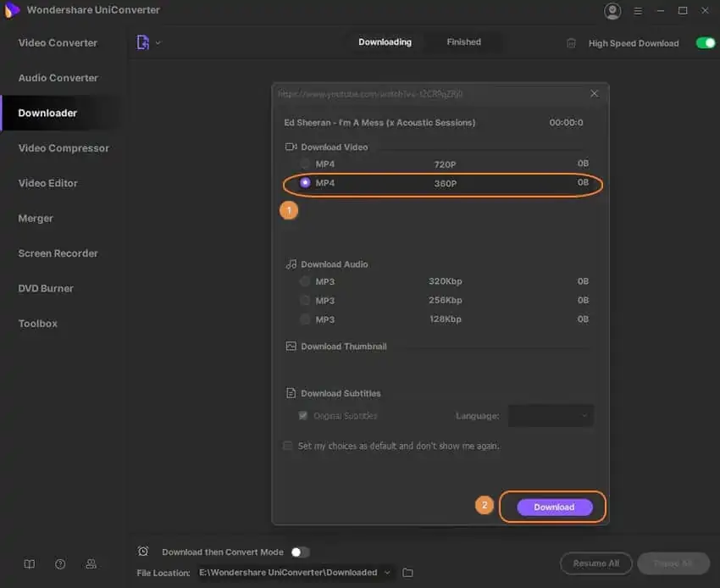Image resolution: width=720 pixels, height=588 pixels.
Task: Open Video Editor in sidebar
Action: pyautogui.click(x=47, y=183)
